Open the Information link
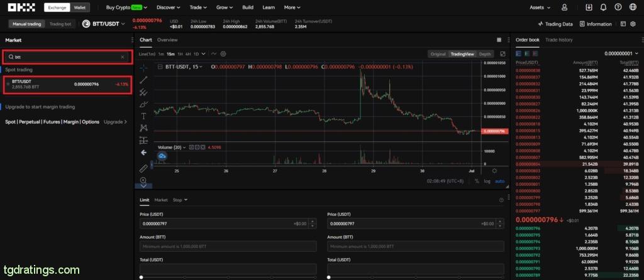644x280 pixels. (596, 24)
